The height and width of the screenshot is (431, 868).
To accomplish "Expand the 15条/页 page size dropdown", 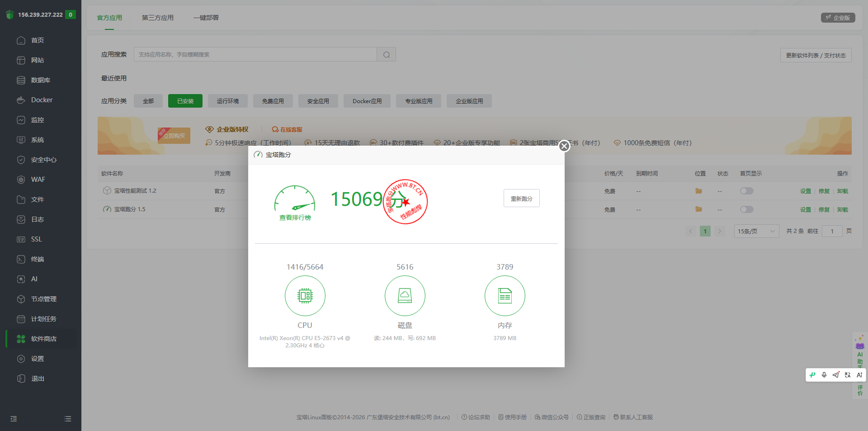I will [x=756, y=231].
